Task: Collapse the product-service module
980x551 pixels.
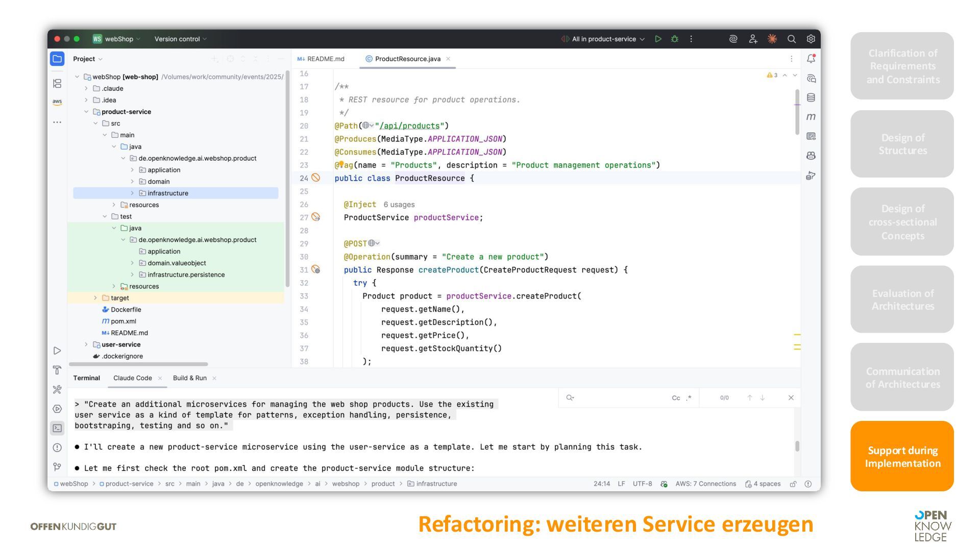Action: click(x=86, y=112)
